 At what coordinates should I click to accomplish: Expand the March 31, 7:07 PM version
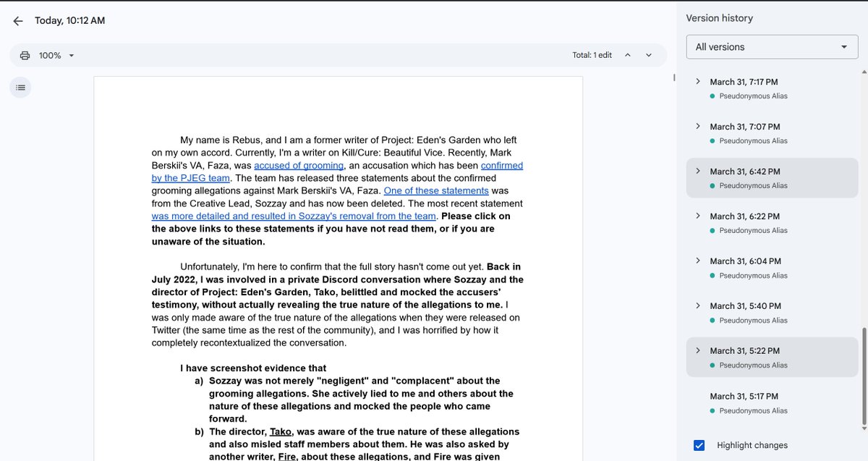(x=698, y=126)
